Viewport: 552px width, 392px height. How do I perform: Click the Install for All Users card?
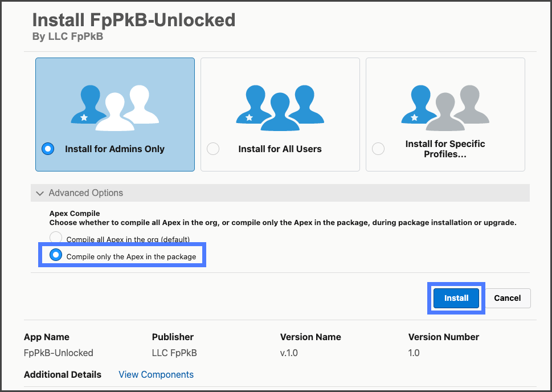[x=280, y=114]
